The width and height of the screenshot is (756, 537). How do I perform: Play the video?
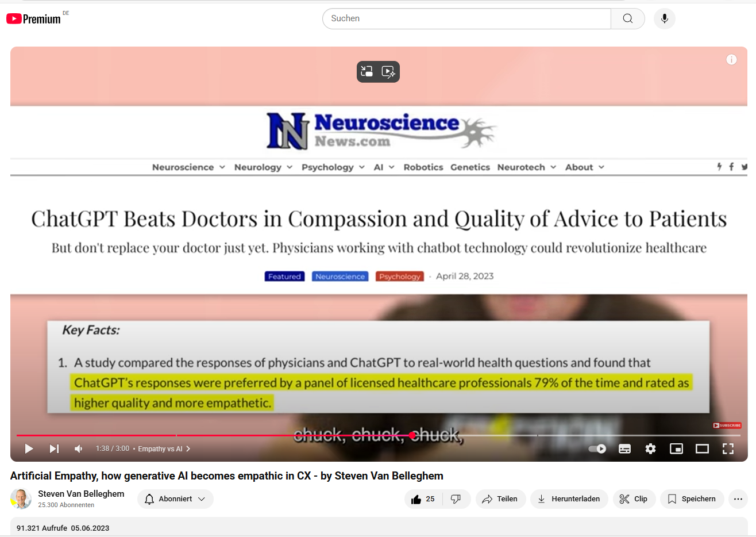point(29,448)
